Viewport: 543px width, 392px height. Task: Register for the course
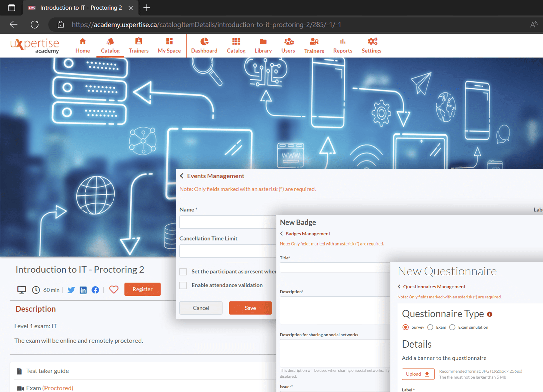coord(143,289)
